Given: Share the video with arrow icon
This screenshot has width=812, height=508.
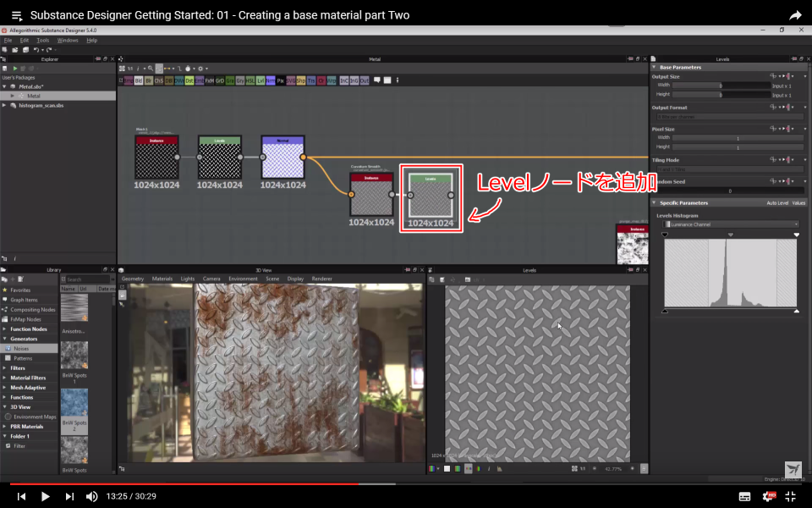Looking at the screenshot, I should tap(795, 15).
